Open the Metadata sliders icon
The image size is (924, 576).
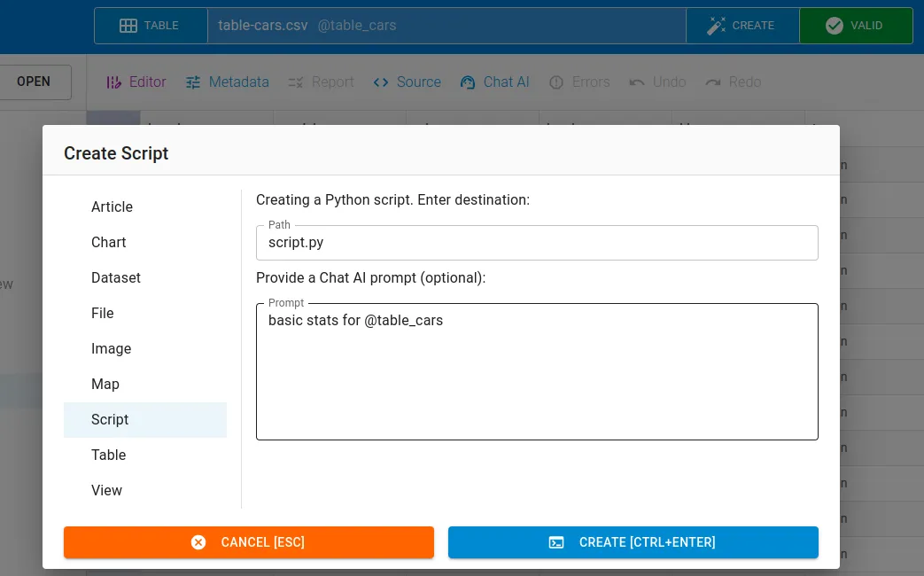(193, 82)
